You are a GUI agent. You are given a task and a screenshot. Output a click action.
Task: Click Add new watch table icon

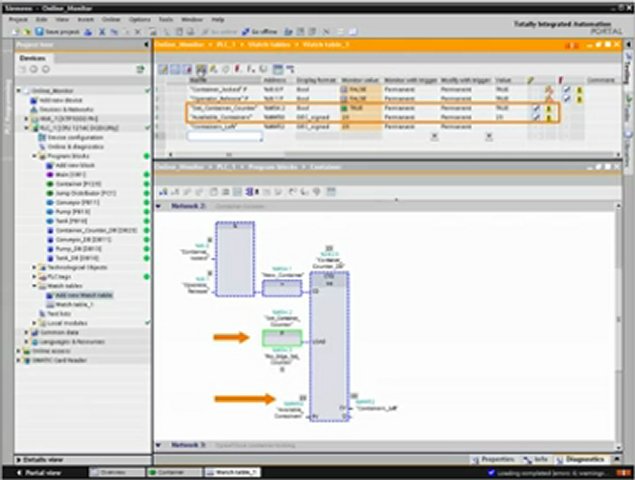coord(82,295)
